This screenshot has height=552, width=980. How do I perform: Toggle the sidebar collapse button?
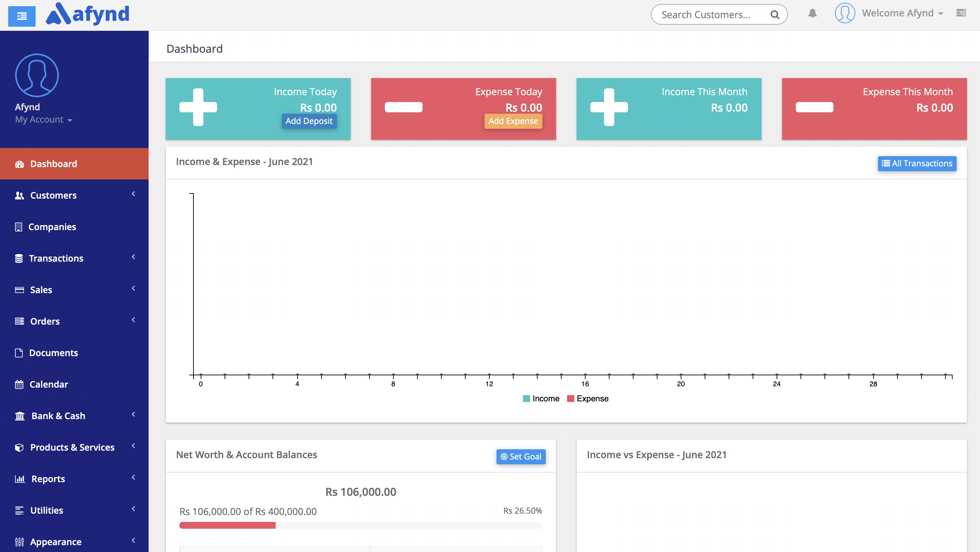tap(22, 16)
